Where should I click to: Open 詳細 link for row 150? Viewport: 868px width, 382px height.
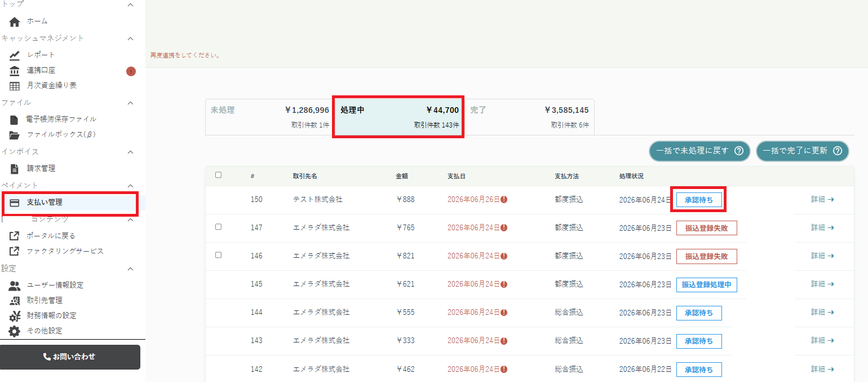point(822,200)
